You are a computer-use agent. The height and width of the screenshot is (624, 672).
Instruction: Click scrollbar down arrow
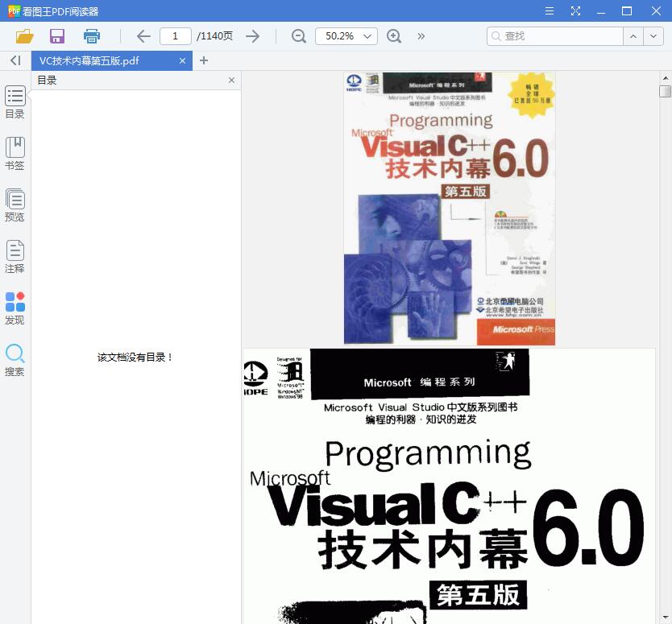(x=665, y=617)
